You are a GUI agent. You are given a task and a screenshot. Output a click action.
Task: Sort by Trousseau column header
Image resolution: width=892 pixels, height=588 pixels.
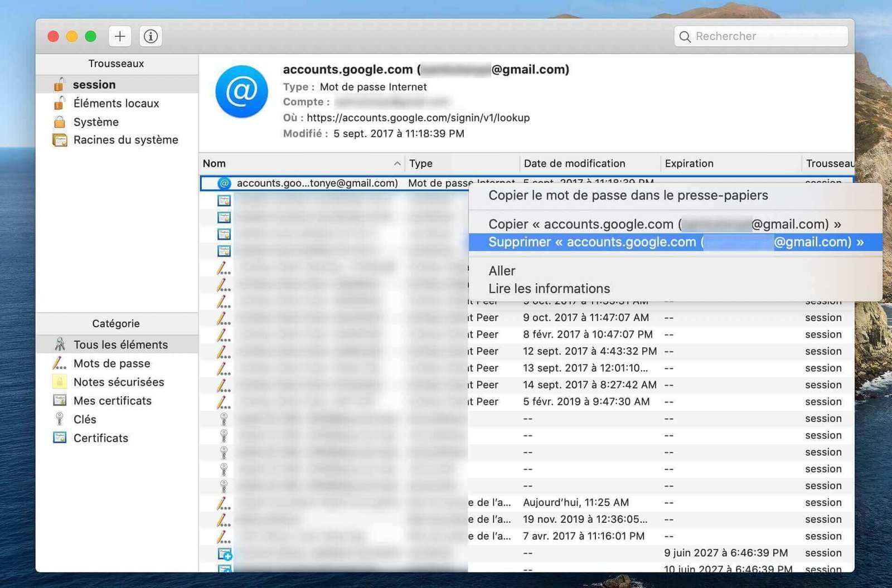coord(828,163)
